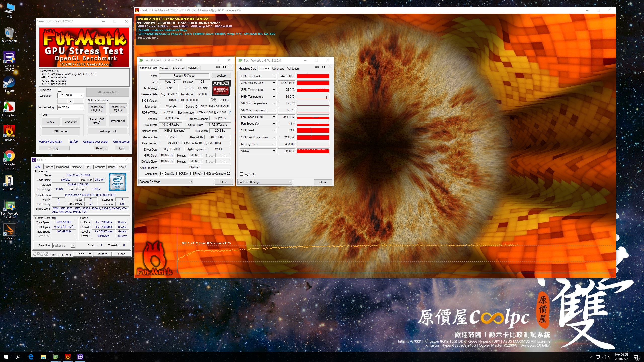This screenshot has width=644, height=362.
Task: Click the BIOS export share icon in GPU-Z
Action: point(213,100)
